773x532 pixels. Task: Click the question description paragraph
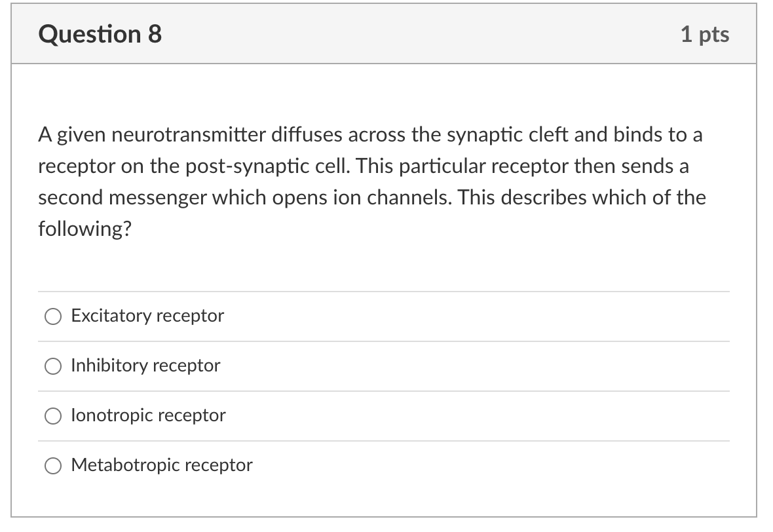(373, 181)
